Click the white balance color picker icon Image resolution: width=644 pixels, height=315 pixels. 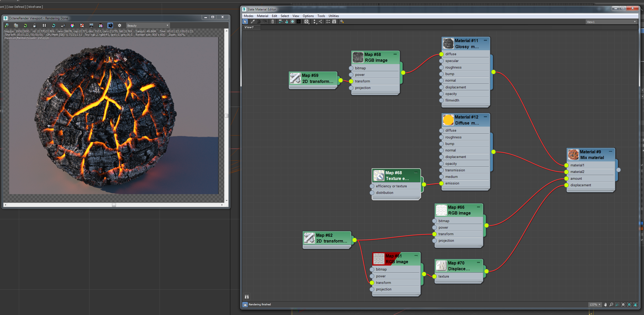[x=72, y=25]
